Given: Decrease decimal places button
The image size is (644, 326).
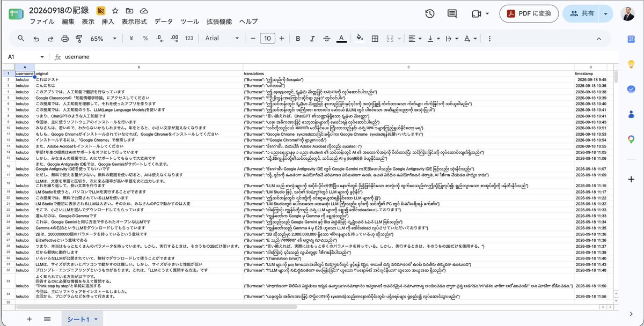Looking at the screenshot, I should click(160, 38).
